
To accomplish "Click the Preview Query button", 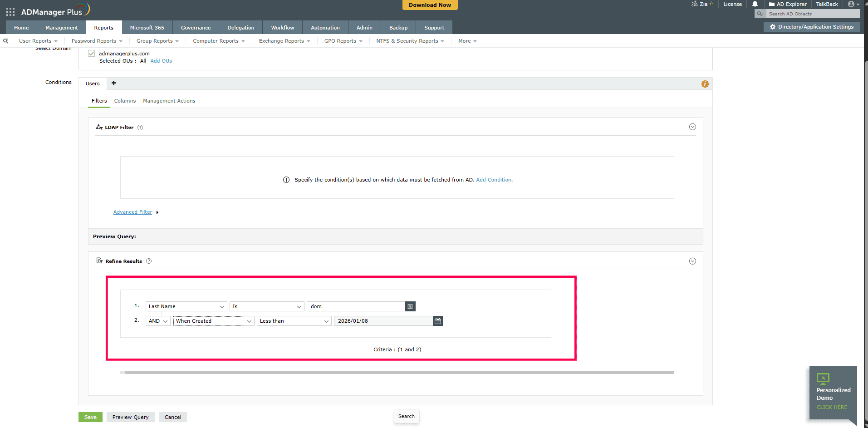I will pyautogui.click(x=131, y=417).
